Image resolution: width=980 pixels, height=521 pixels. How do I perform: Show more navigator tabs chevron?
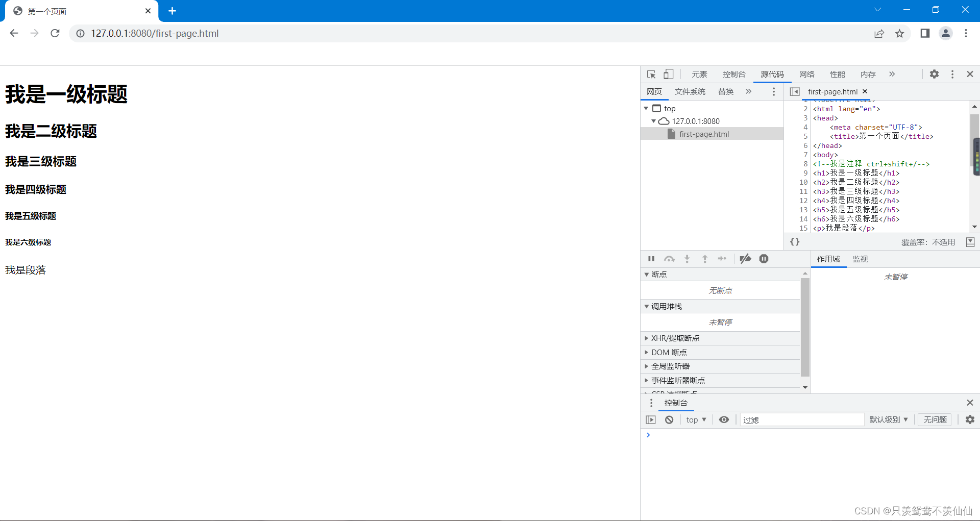[x=748, y=91]
